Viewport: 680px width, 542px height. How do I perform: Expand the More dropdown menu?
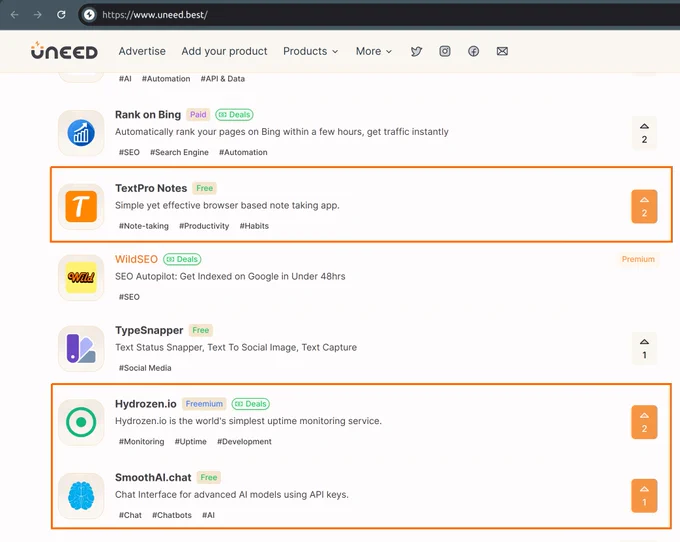374,51
